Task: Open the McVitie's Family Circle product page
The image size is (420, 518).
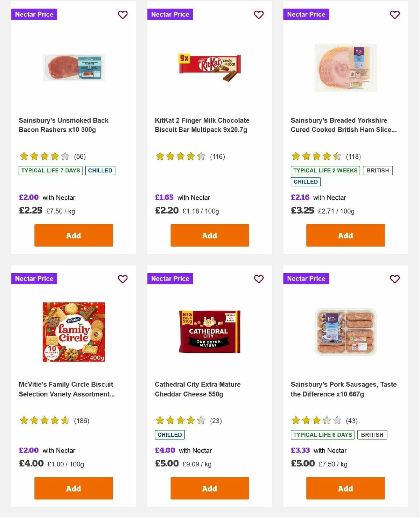Action: pyautogui.click(x=66, y=389)
